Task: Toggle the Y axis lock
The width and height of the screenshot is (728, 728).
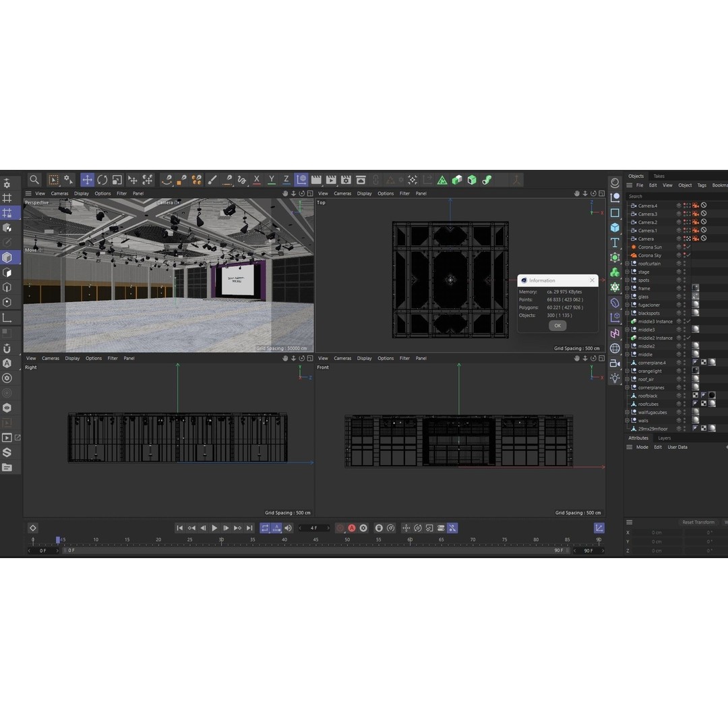Action: (x=272, y=180)
